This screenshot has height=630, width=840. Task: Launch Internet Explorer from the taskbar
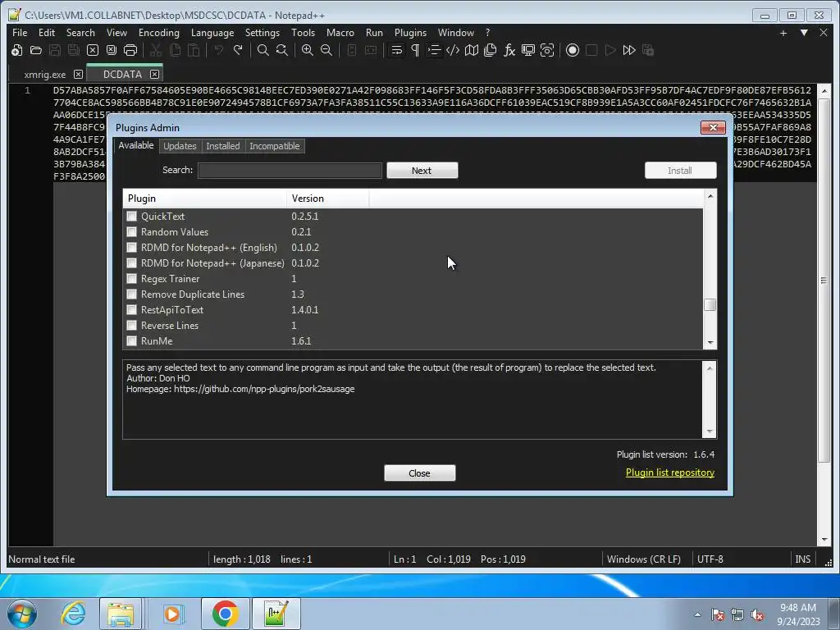point(73,614)
